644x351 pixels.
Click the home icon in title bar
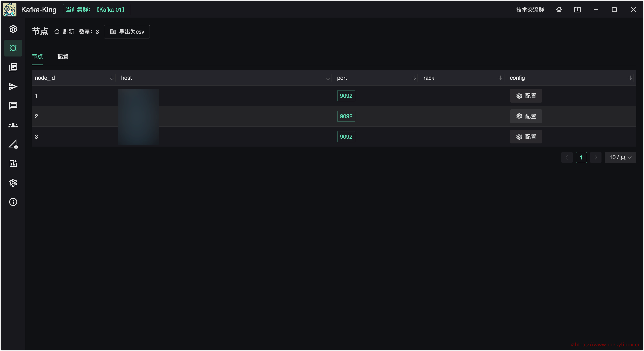559,9
